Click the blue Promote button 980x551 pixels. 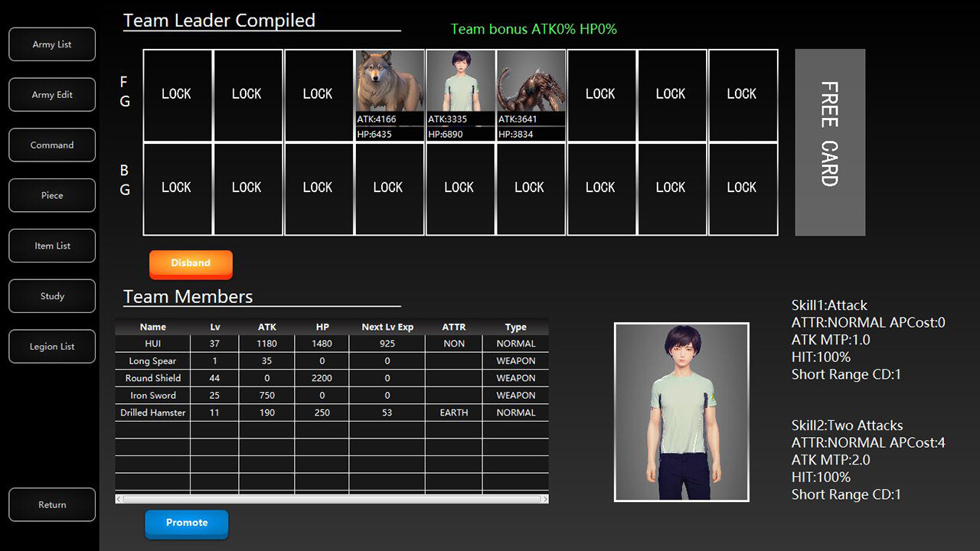pyautogui.click(x=187, y=523)
